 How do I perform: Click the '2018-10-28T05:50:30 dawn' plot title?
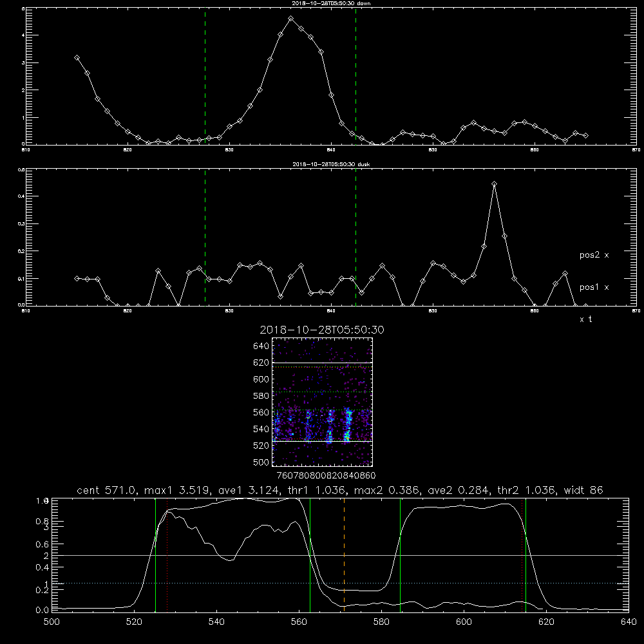coord(331,3)
